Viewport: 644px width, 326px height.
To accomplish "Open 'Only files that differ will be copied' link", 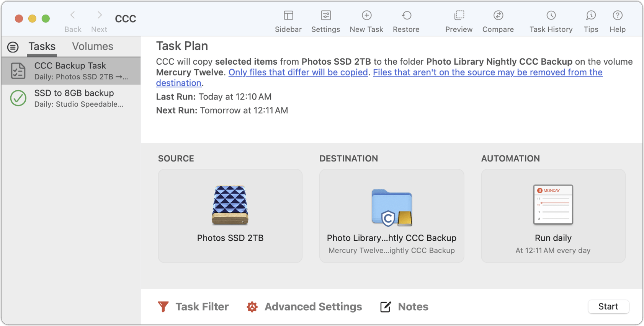I will tap(298, 72).
